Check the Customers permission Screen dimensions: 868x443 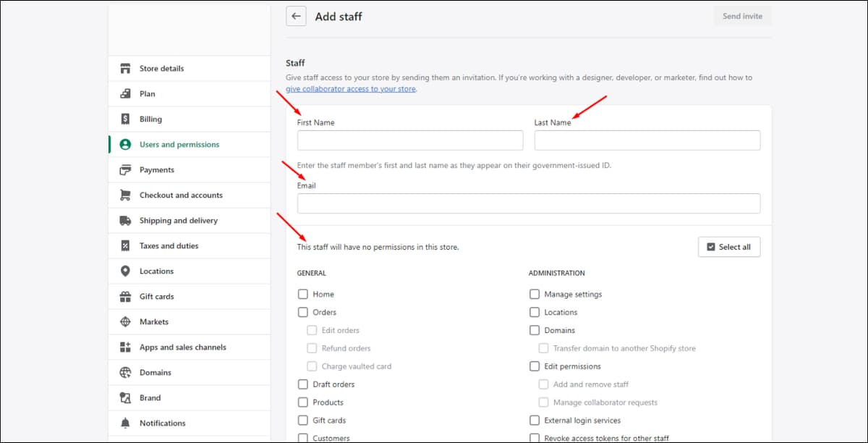(x=302, y=438)
